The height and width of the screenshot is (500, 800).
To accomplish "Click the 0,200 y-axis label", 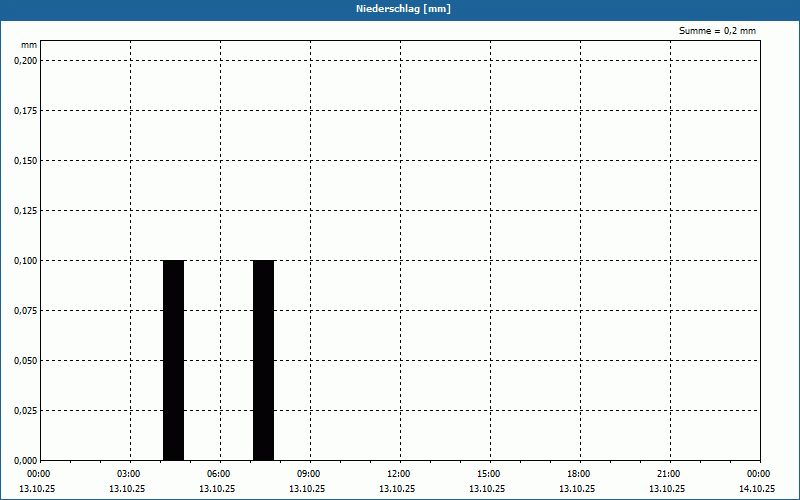I will click(26, 60).
